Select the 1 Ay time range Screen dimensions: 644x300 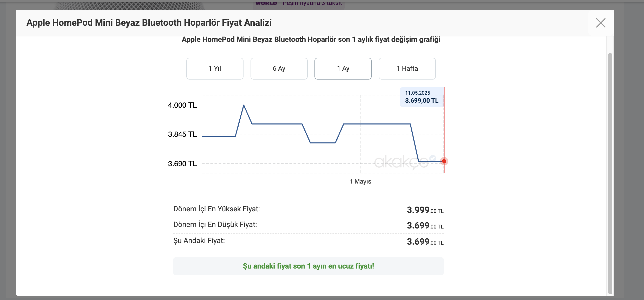(343, 69)
